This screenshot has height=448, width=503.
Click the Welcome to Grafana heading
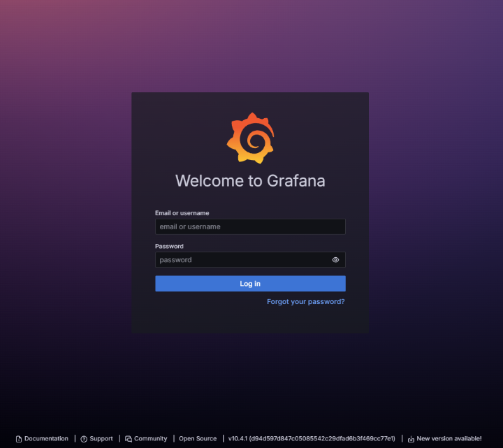[x=250, y=181]
